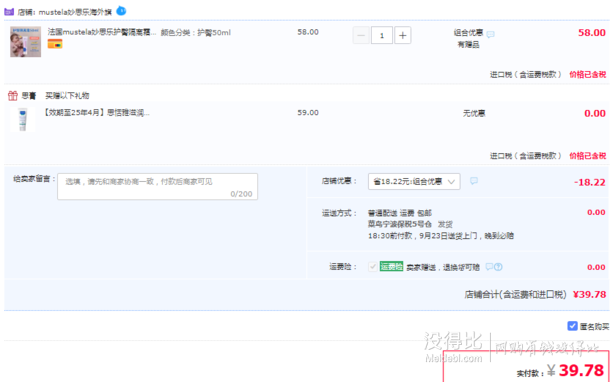Click the comment bubble icon beside the store discount dropdown
The image size is (610, 382).
point(474,181)
